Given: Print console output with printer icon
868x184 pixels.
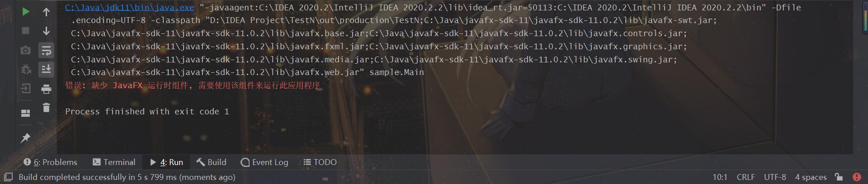Looking at the screenshot, I should [x=46, y=89].
